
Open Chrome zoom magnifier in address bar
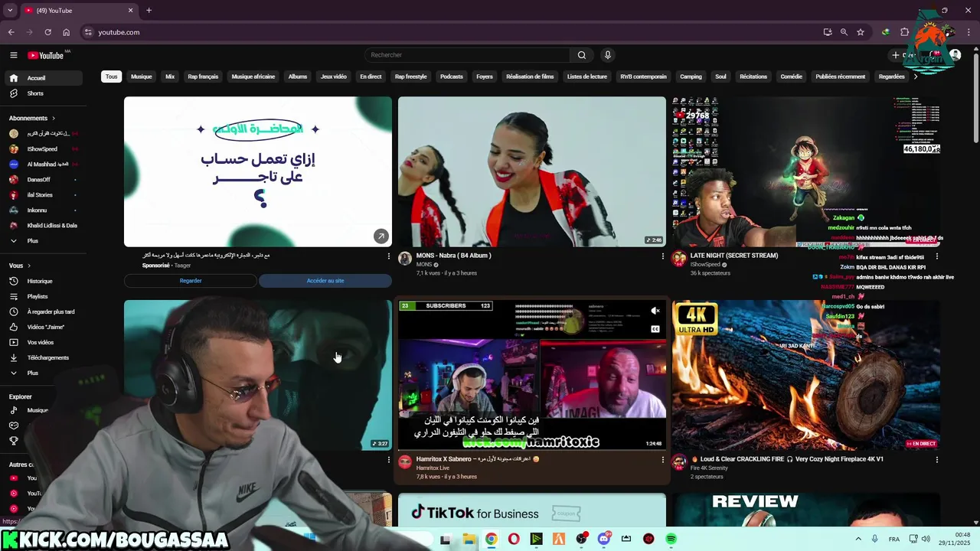click(x=844, y=32)
